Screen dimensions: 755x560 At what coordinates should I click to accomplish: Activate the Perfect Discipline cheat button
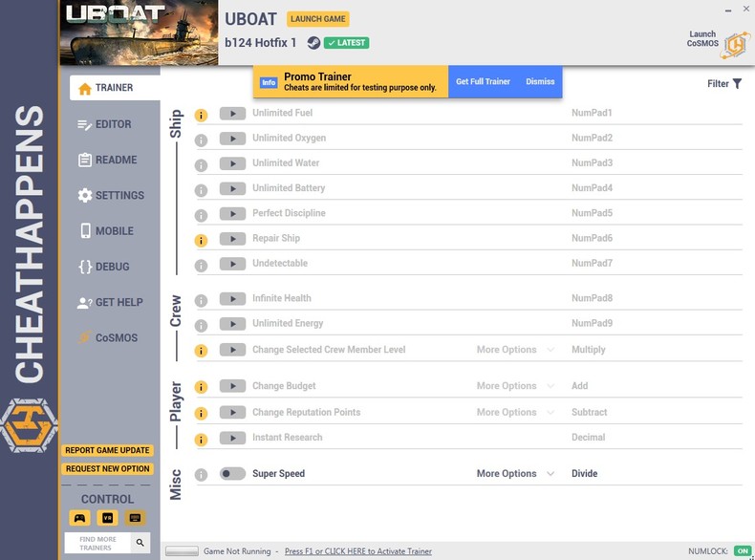[232, 214]
